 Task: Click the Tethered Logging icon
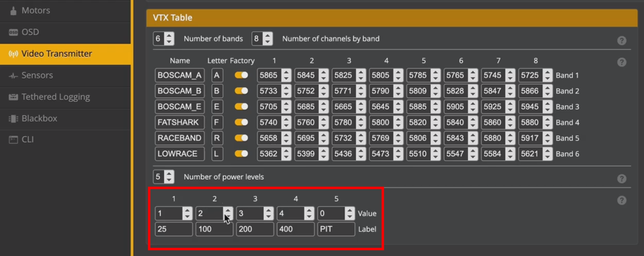(x=13, y=97)
